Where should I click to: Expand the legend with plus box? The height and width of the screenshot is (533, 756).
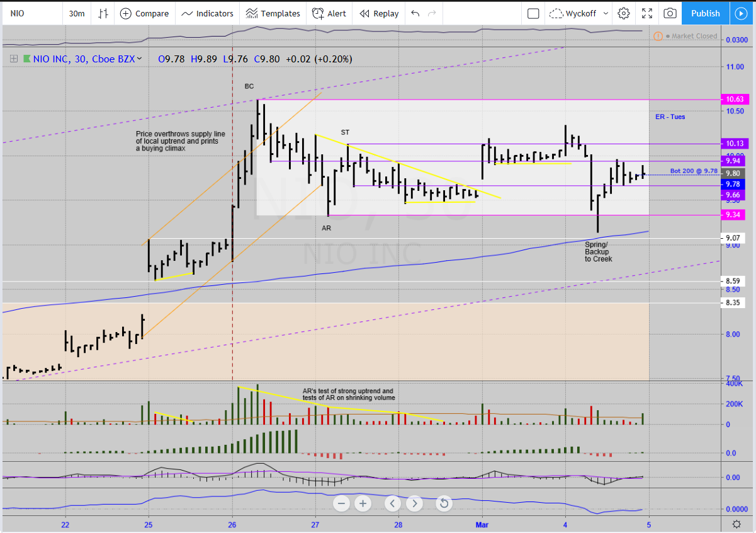point(13,59)
